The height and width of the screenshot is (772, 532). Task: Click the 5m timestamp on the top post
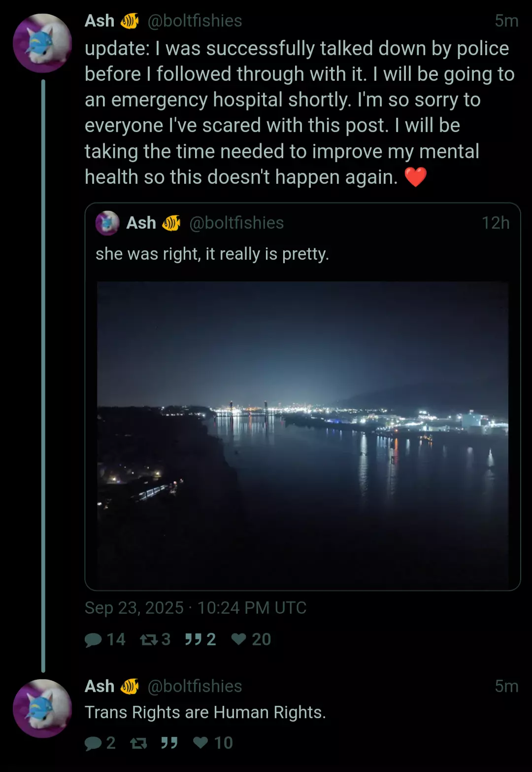pos(506,21)
